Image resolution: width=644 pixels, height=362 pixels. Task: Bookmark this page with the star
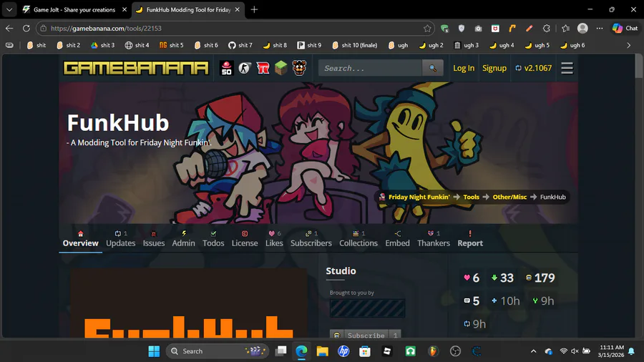point(427,29)
